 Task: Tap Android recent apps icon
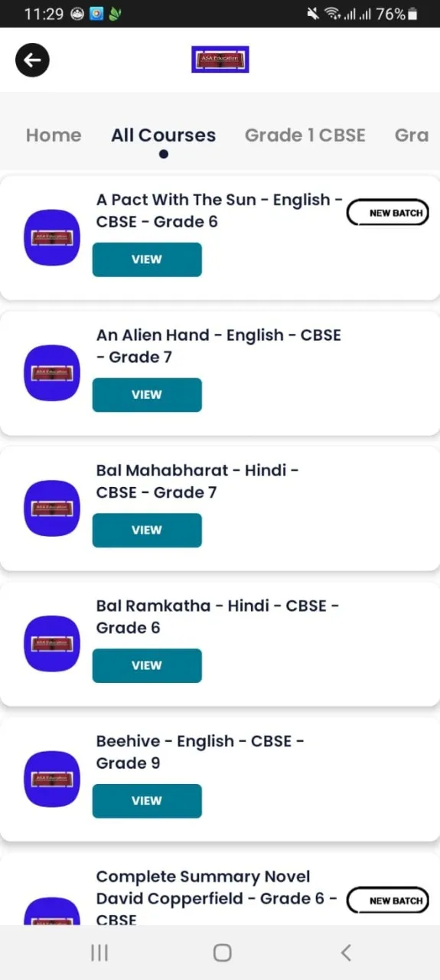click(99, 952)
